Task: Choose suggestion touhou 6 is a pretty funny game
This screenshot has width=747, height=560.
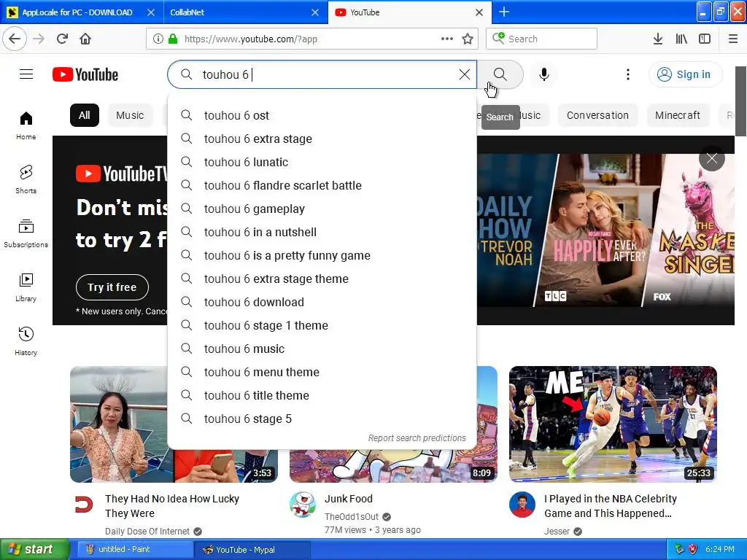Action: click(x=322, y=256)
